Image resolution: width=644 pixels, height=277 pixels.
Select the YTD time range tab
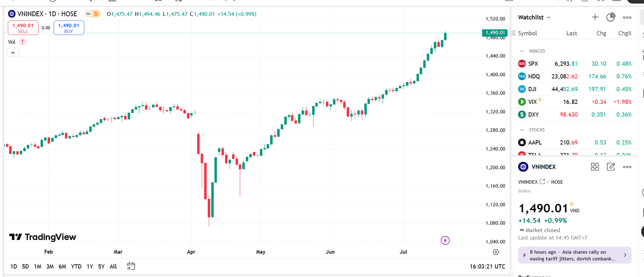pyautogui.click(x=76, y=266)
